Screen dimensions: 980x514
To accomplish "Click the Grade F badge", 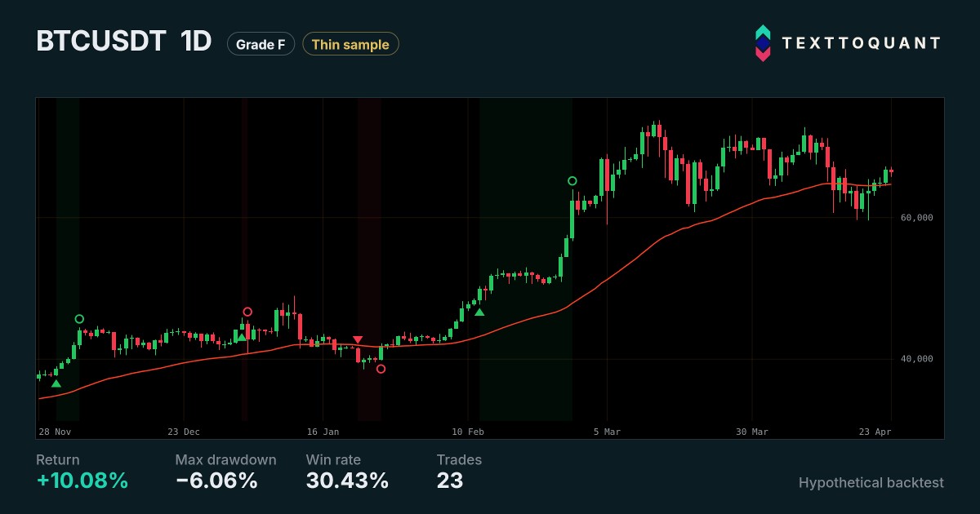I will click(261, 44).
